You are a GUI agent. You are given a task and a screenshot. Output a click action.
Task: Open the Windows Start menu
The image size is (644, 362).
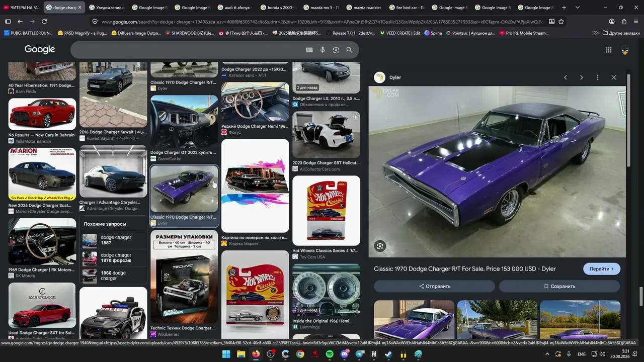point(226,354)
